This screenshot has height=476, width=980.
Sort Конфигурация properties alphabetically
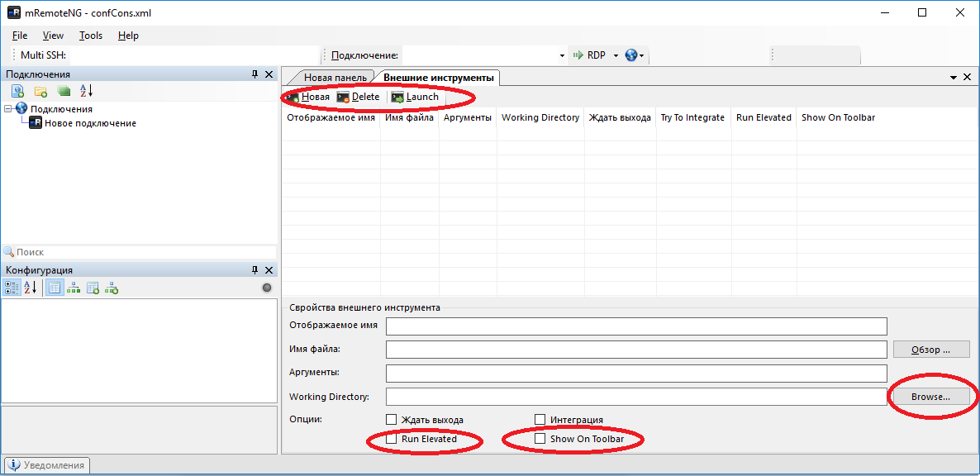tap(30, 288)
